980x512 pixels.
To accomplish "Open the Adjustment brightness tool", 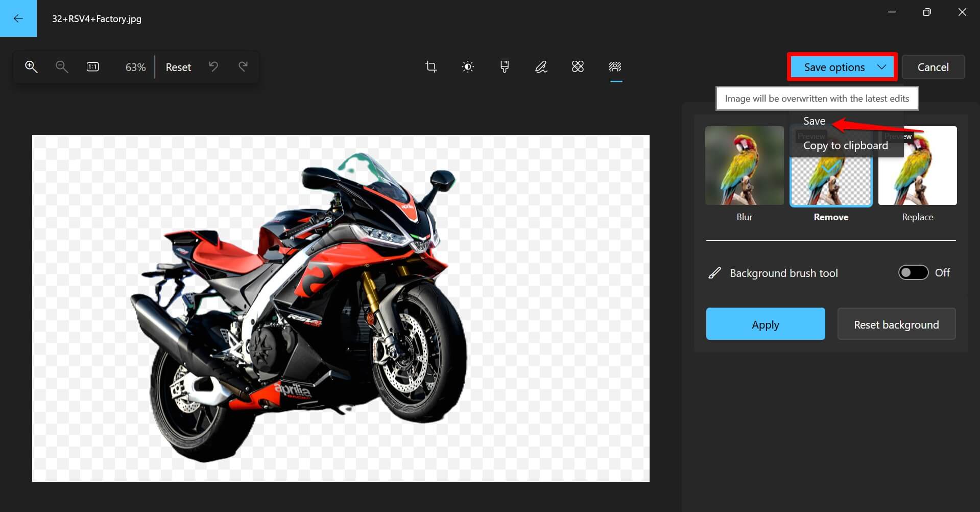I will click(468, 67).
